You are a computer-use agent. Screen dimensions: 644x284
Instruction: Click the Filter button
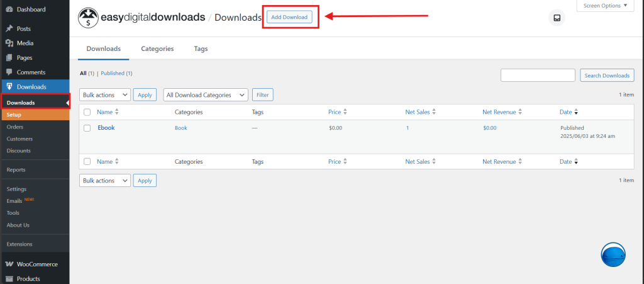(x=262, y=95)
